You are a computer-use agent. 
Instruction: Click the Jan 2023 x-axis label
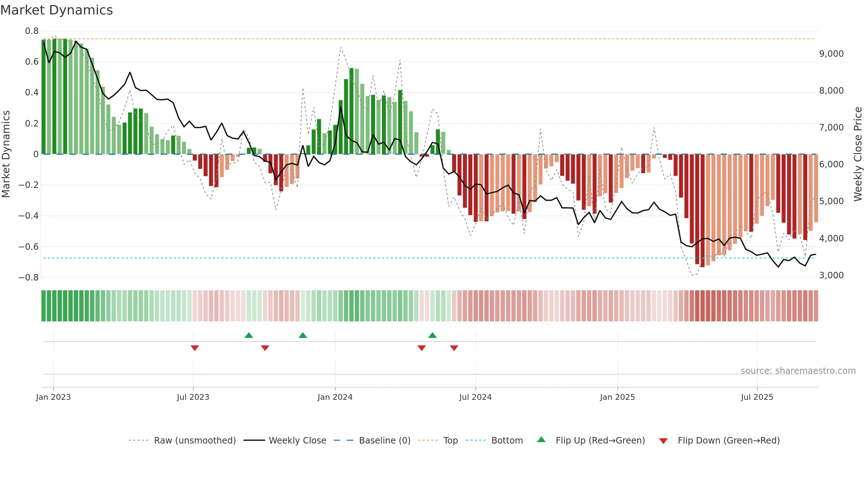54,397
